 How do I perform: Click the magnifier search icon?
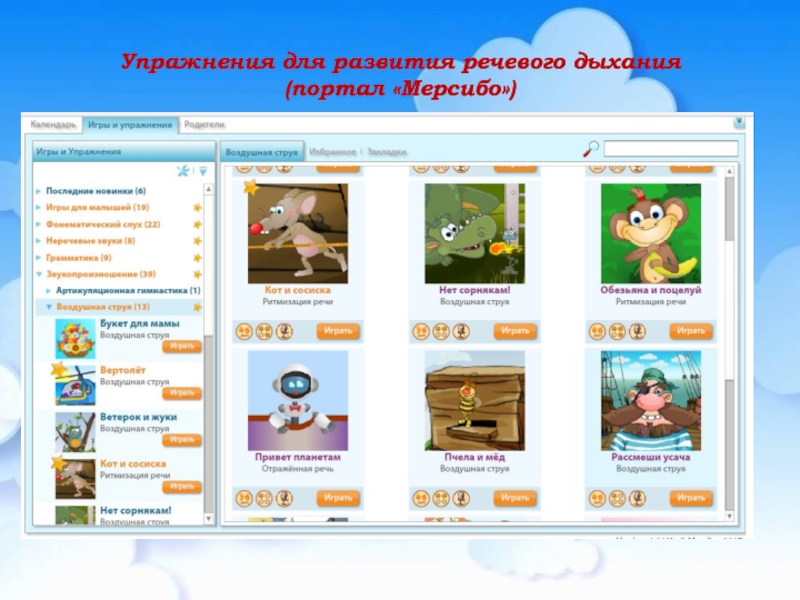tap(591, 149)
